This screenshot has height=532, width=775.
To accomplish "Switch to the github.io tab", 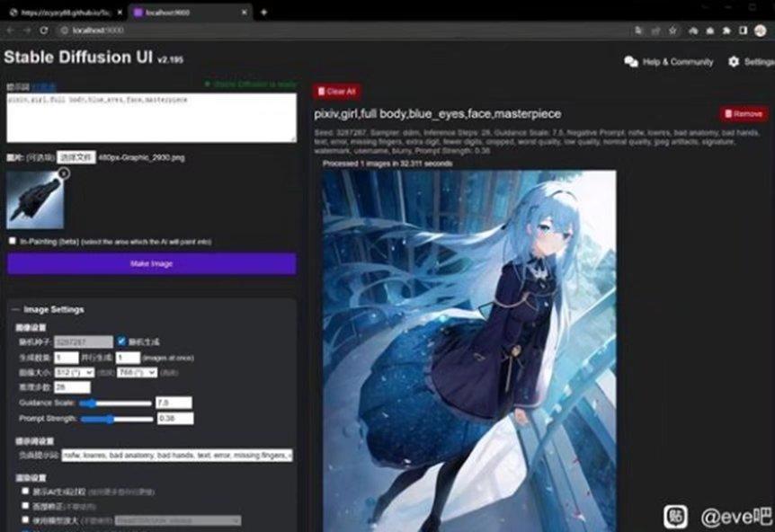I will (x=66, y=13).
